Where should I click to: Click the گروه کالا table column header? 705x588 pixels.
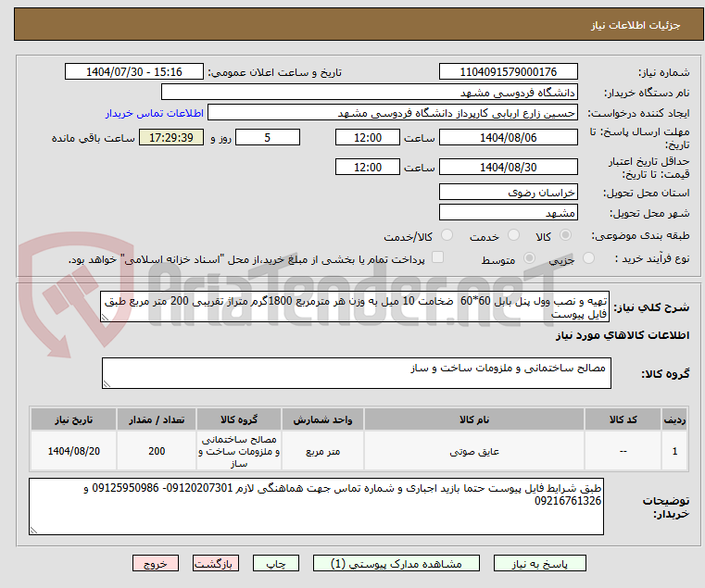239,419
